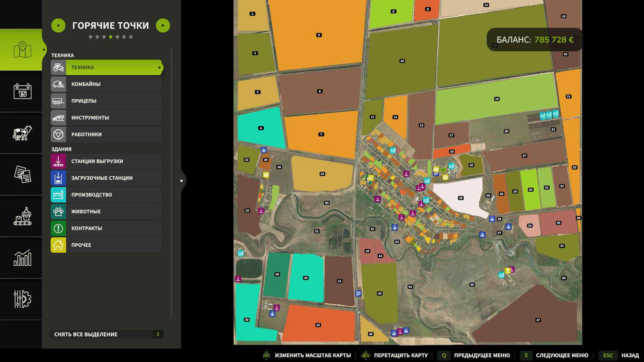Click Назад in the bottom bar
The image size is (644, 362).
point(630,355)
